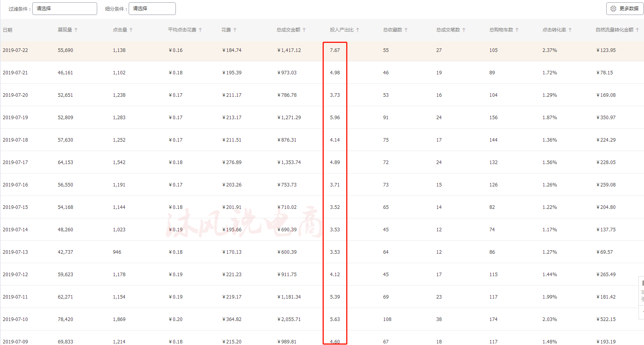This screenshot has width=644, height=345.
Task: Open the 更多数据 settings button
Action: tap(624, 9)
